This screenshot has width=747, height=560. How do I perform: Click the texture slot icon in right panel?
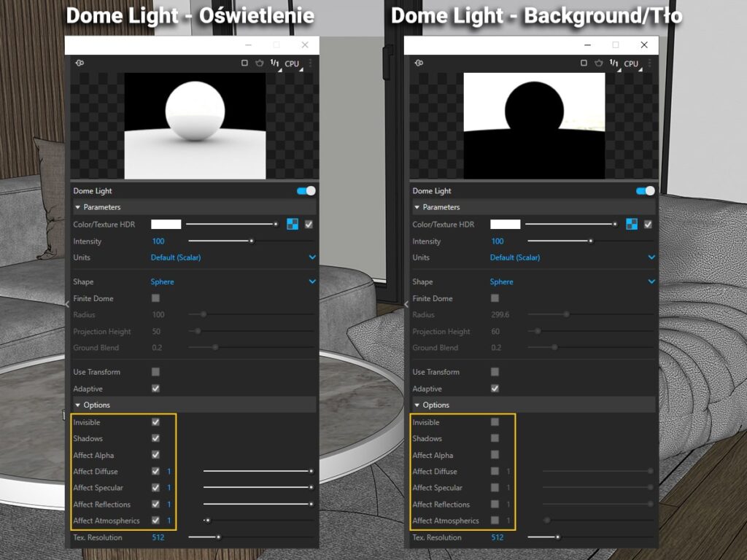pos(632,225)
